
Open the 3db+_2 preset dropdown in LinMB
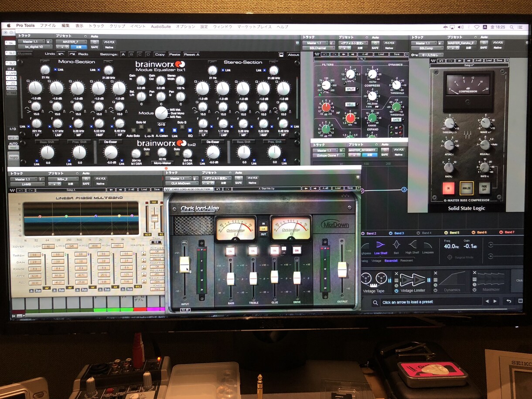(64, 179)
